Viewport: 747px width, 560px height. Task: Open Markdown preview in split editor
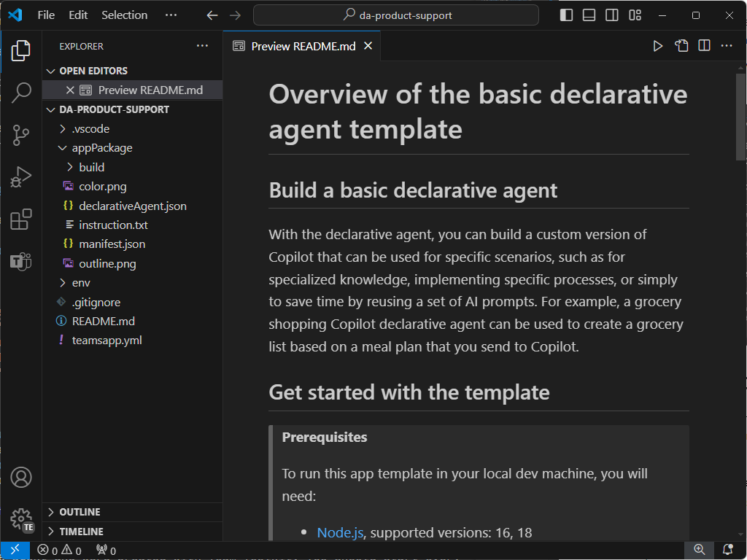(703, 45)
